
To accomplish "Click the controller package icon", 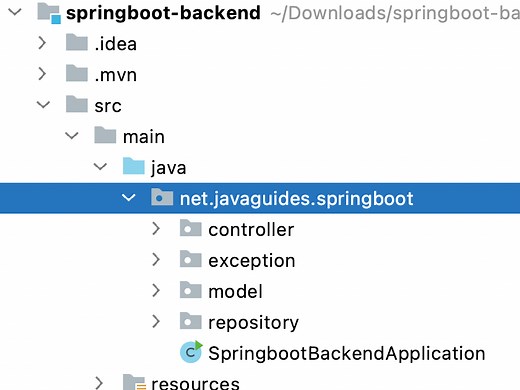I will [191, 228].
